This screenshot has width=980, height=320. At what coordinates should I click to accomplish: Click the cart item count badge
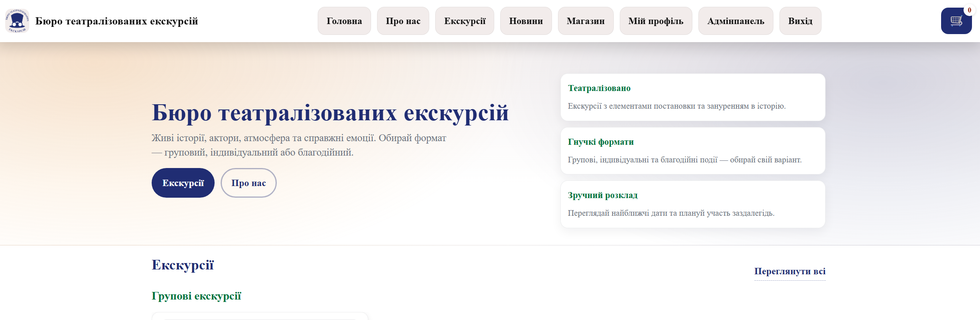[969, 10]
